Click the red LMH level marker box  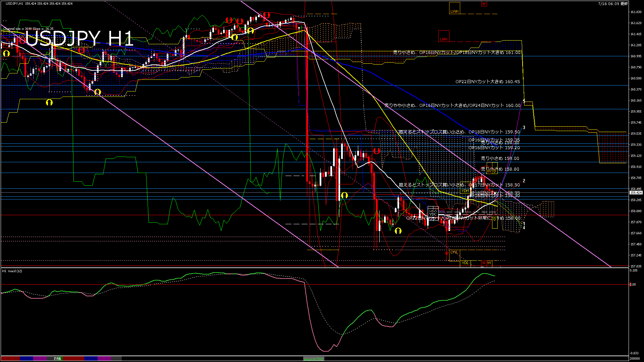coord(444,36)
